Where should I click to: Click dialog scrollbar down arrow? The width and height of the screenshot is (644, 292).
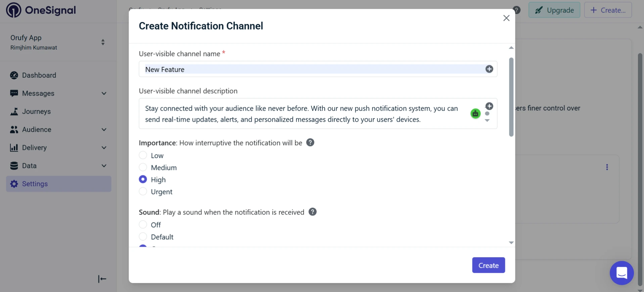pos(511,243)
